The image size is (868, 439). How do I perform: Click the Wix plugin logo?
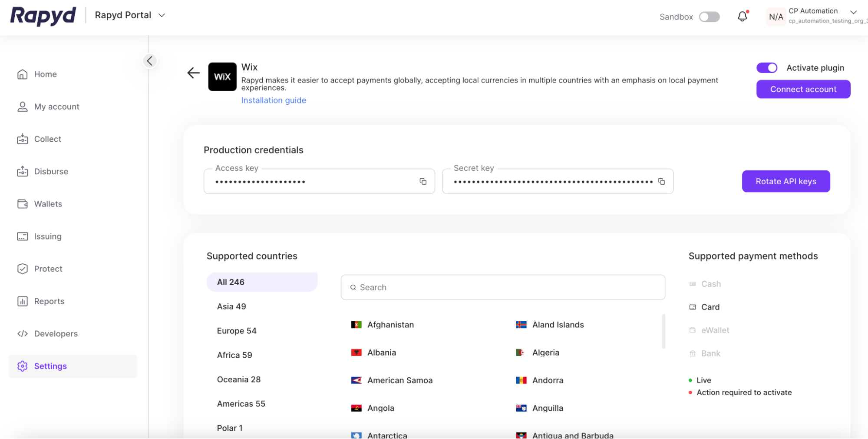click(x=222, y=77)
